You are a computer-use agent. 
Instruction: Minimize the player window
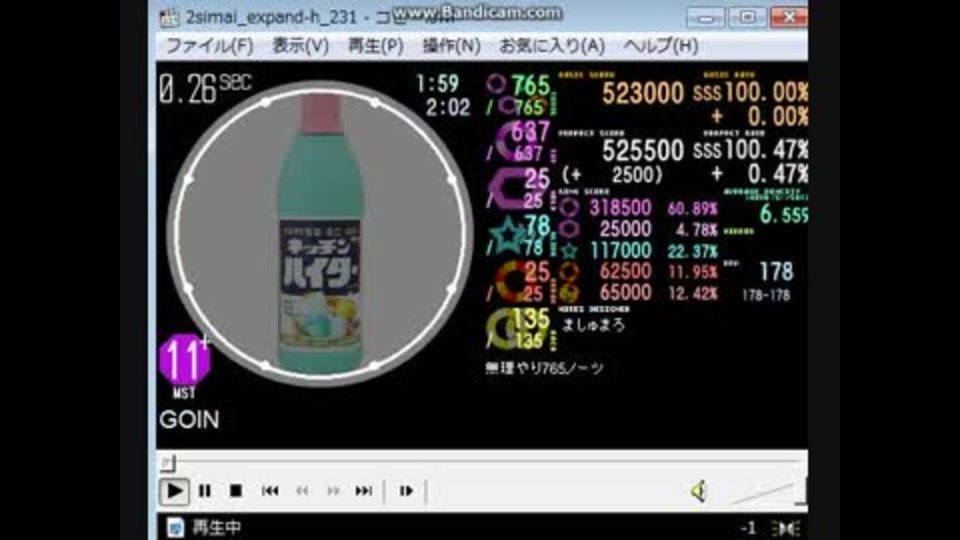coord(706,17)
